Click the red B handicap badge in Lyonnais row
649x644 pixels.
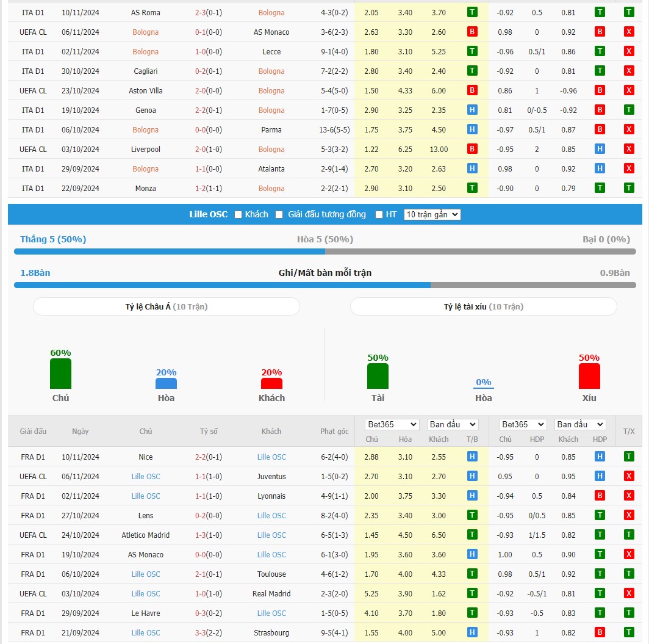click(600, 495)
